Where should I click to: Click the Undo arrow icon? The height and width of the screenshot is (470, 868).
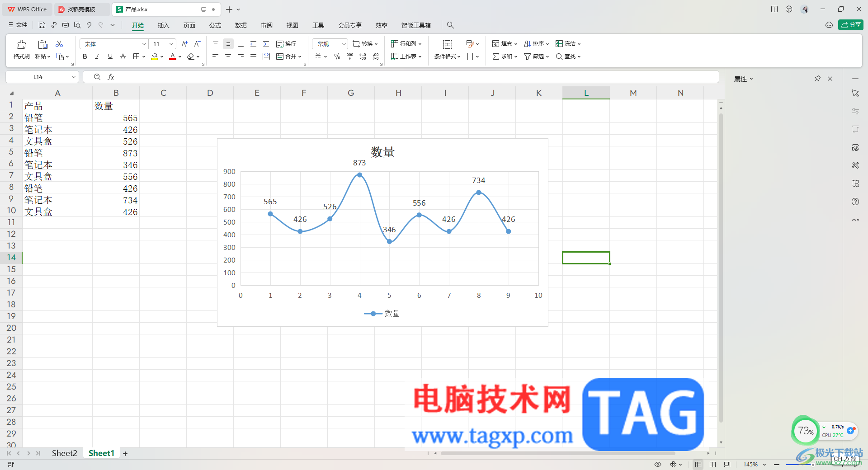(x=89, y=25)
